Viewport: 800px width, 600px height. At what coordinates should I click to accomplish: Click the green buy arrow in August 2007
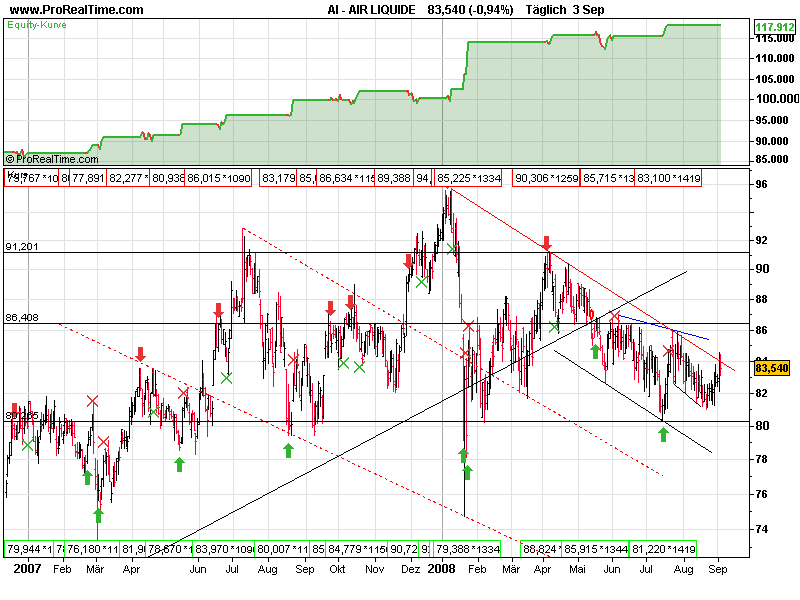tap(288, 451)
